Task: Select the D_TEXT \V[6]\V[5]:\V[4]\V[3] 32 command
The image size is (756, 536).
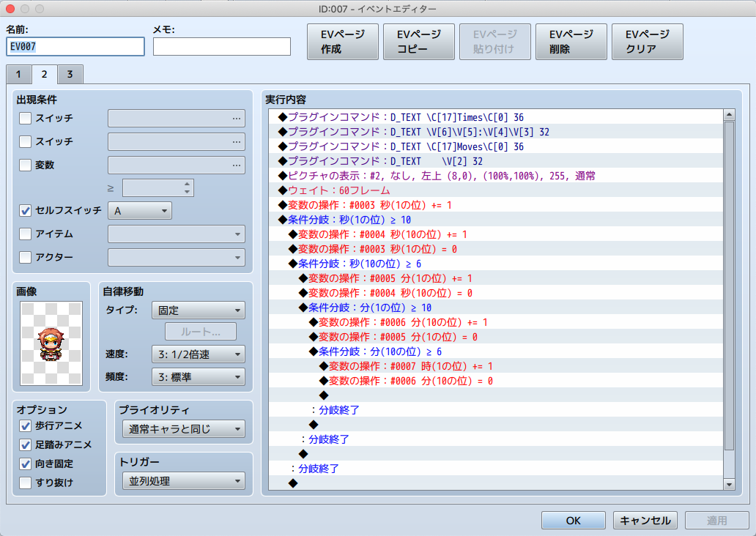Action: [x=496, y=132]
